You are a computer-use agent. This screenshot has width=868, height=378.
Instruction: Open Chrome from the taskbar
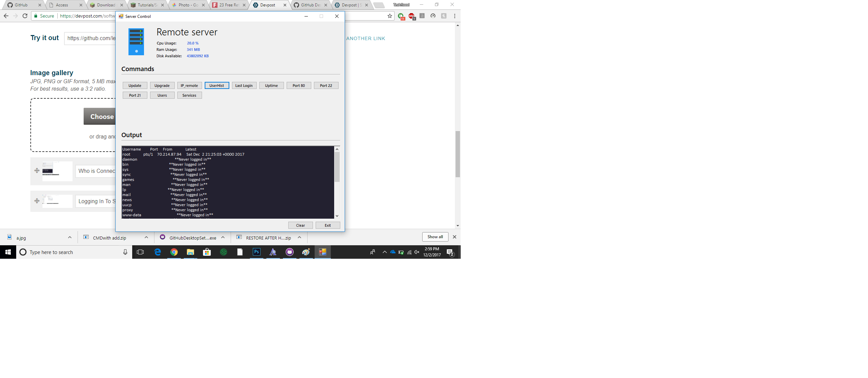[x=174, y=252]
